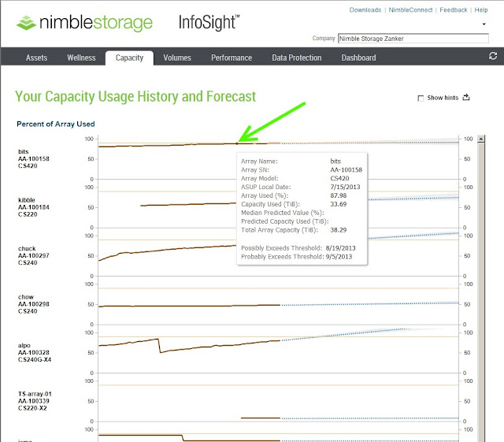504x442 pixels.
Task: Click the chart scrollbar up arrow
Action: (x=481, y=139)
